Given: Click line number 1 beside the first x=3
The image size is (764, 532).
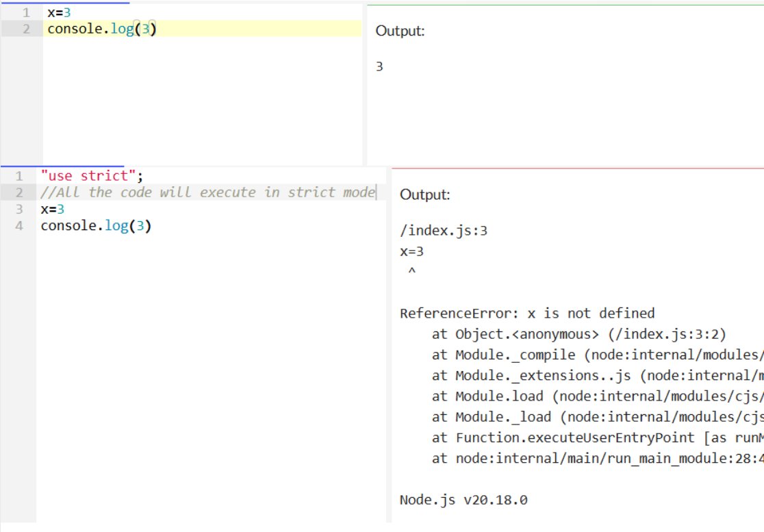Looking at the screenshot, I should 26,12.
